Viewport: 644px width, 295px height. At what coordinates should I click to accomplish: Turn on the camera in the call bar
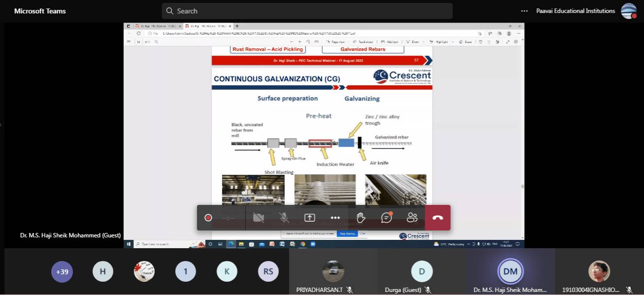258,218
